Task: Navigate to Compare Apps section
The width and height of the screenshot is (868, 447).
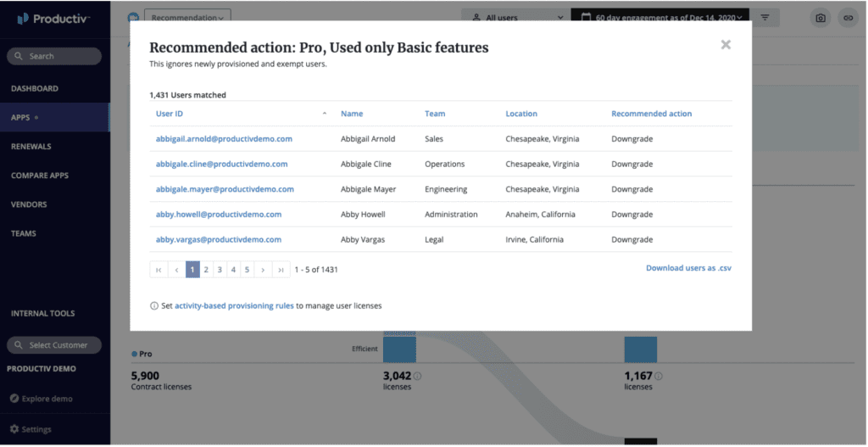Action: coord(40,176)
